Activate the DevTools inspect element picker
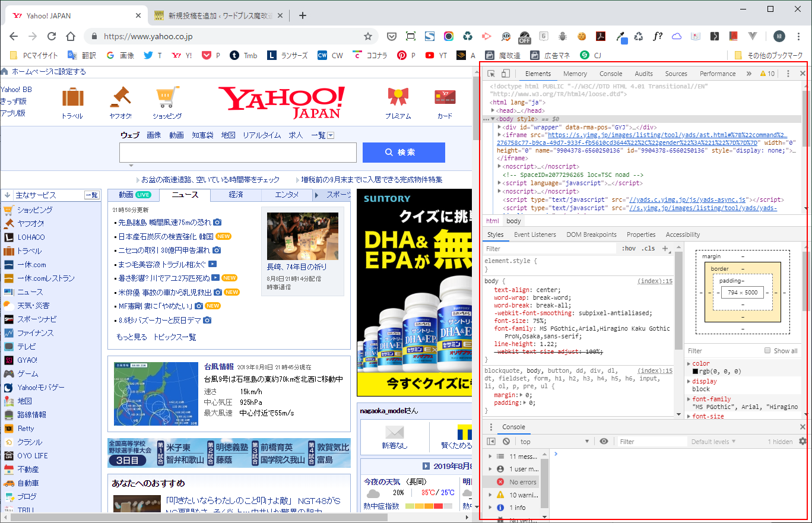 click(491, 74)
